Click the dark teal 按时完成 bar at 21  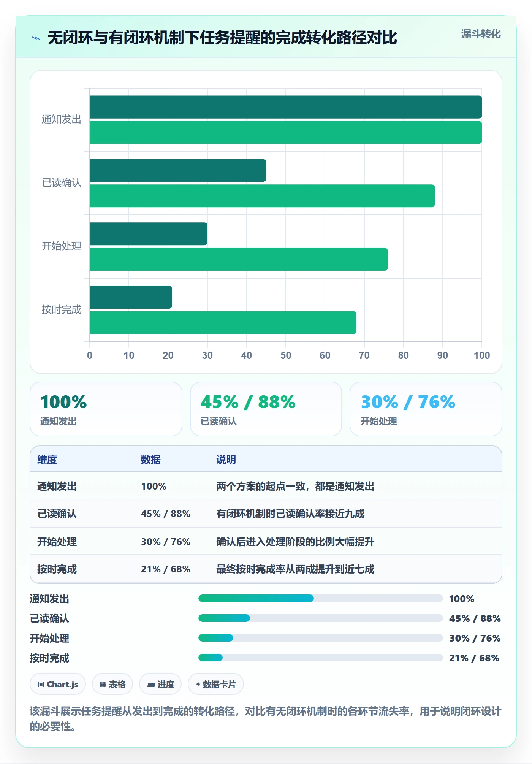point(131,297)
